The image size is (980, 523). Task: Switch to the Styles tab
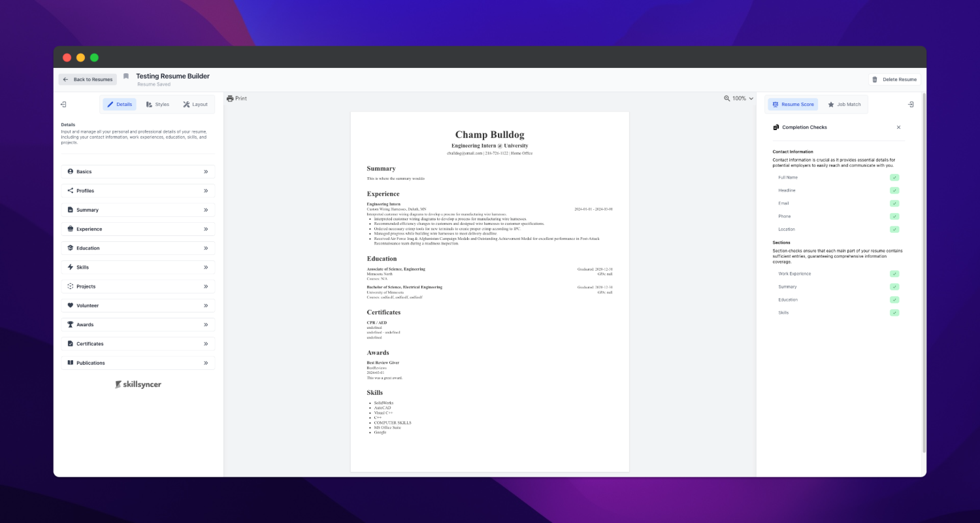(157, 105)
